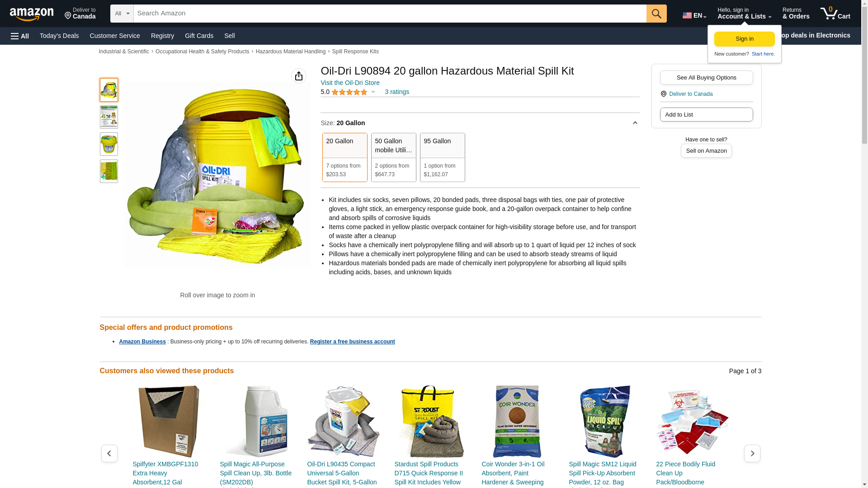
Task: Open Gift Cards navigation item
Action: [x=199, y=36]
